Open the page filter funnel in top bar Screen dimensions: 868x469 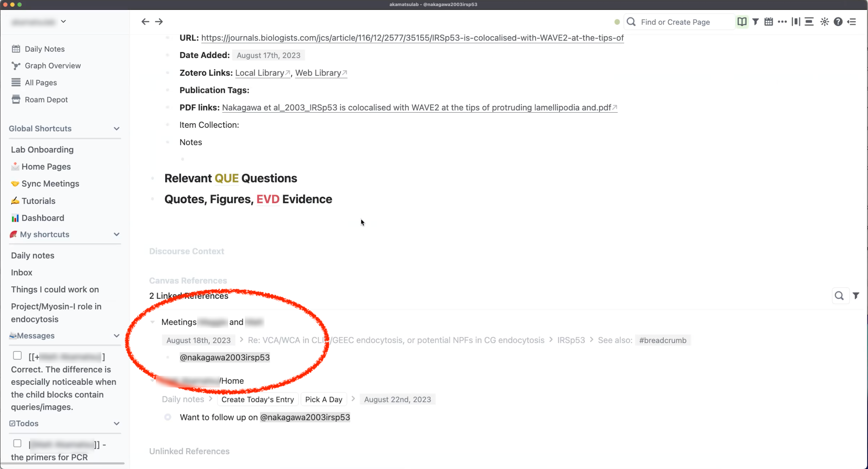755,22
